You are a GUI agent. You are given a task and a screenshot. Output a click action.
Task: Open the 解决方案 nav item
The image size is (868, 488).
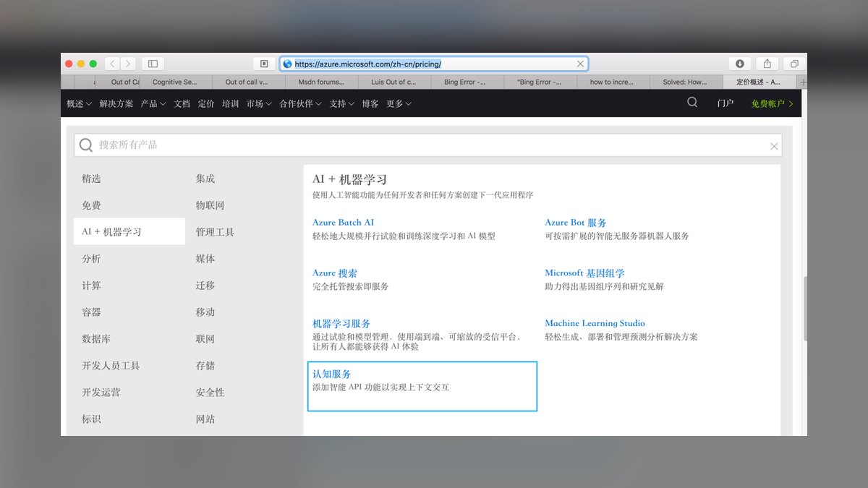(116, 103)
